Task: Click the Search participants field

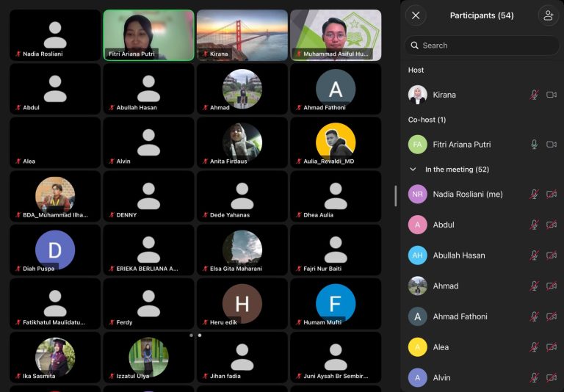Action: 482,46
